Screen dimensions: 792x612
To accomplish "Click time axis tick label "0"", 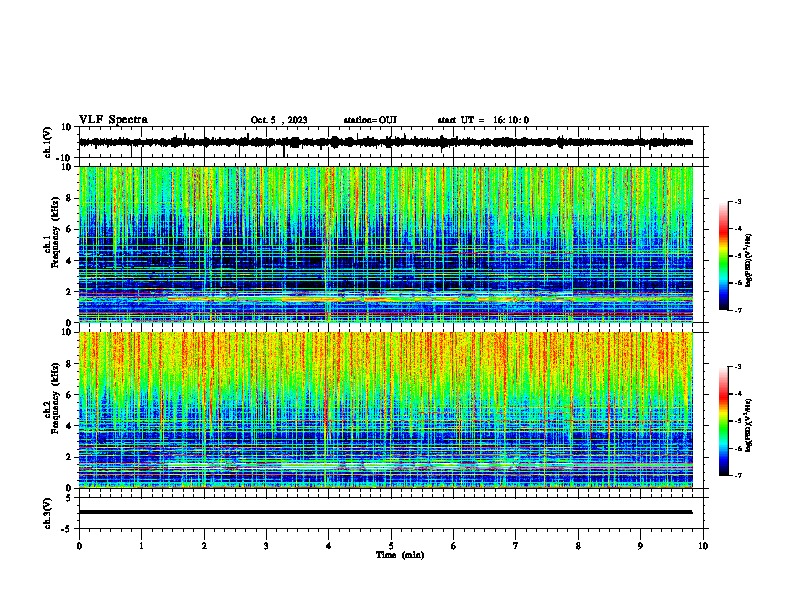I will (79, 546).
